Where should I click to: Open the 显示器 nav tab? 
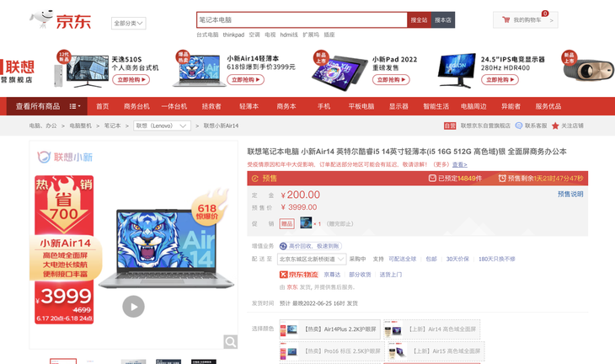click(398, 106)
